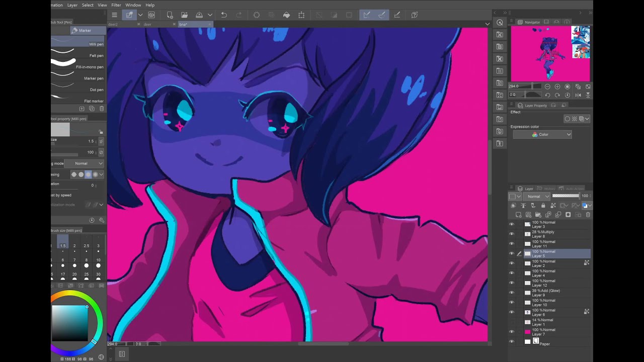Create a new layer folder
This screenshot has width=644, height=362.
coord(538,215)
